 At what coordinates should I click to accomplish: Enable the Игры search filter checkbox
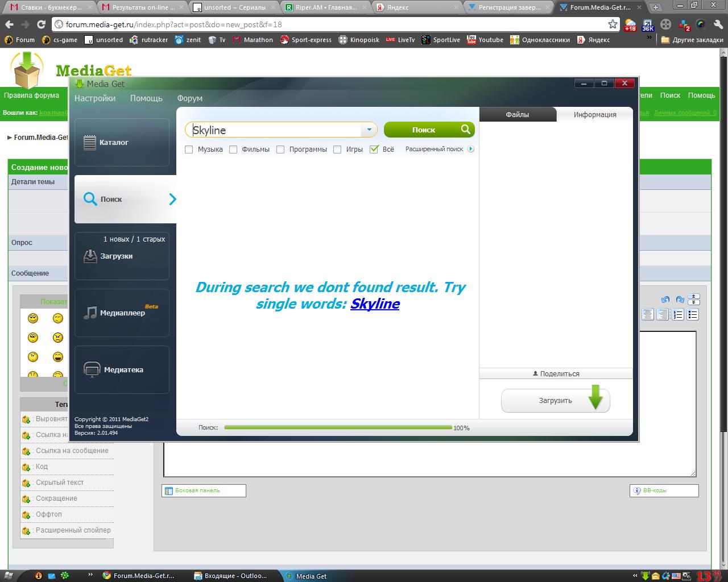337,149
